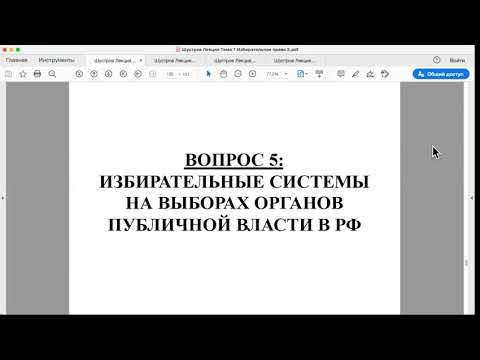Activate the hand pan tool
Image resolution: width=480 pixels, height=360 pixels.
[223, 74]
